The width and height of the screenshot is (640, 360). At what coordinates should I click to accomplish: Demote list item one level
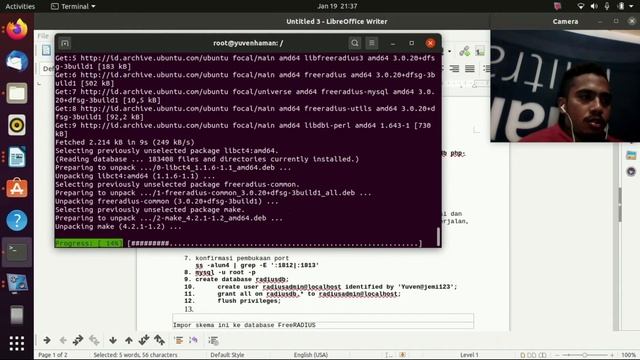pyautogui.click(x=47, y=340)
